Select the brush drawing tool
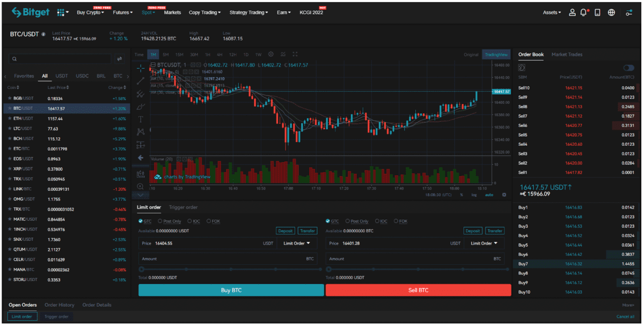644x327 pixels. click(141, 107)
